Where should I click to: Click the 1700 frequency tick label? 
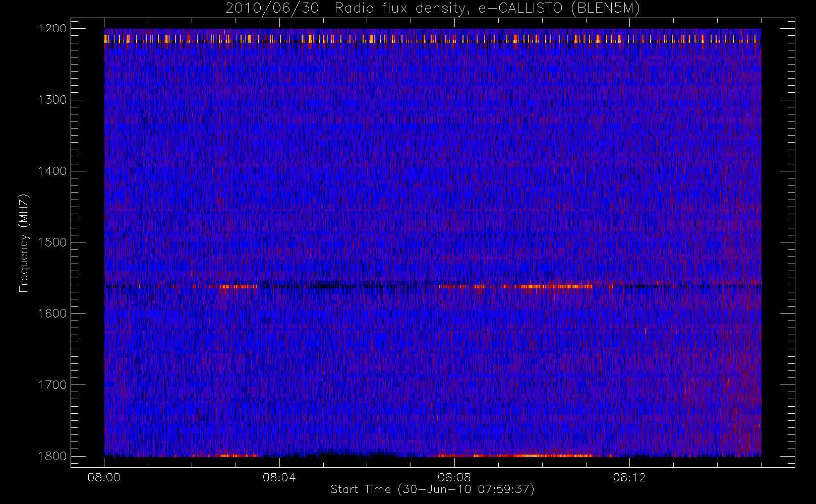pyautogui.click(x=52, y=385)
